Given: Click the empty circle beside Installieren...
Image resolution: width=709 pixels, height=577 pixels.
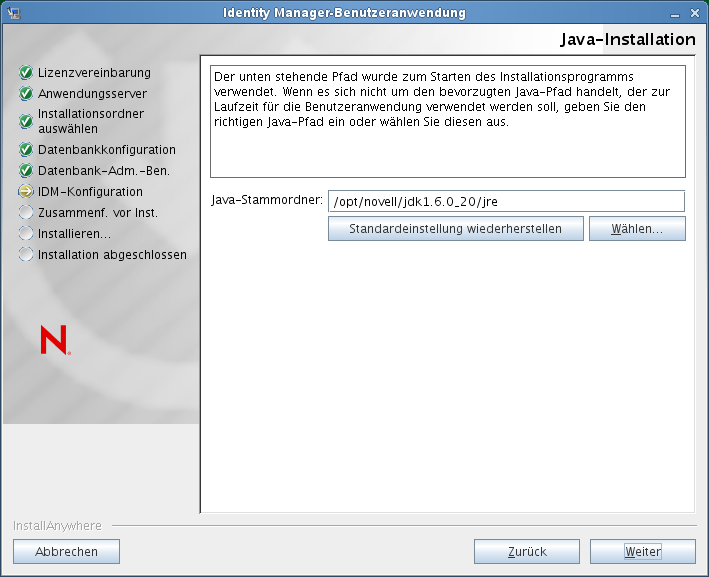Looking at the screenshot, I should coord(26,234).
